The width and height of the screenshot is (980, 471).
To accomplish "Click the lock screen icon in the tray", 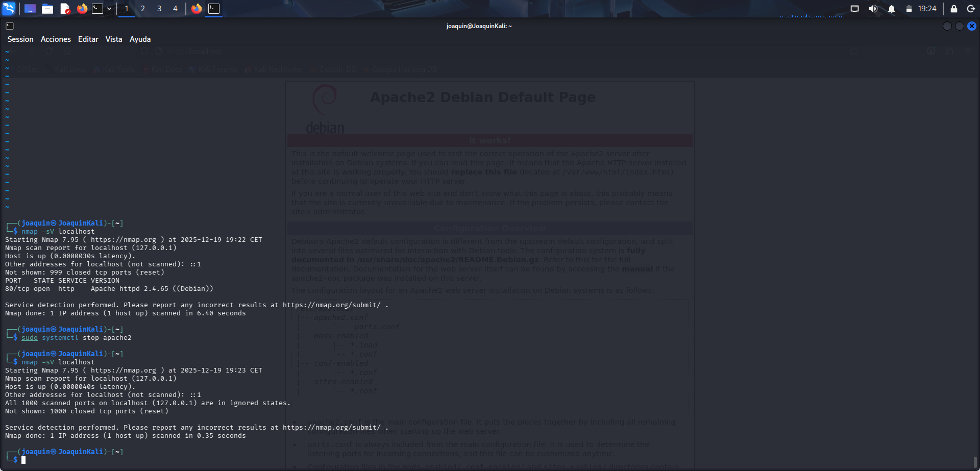I will tap(953, 8).
